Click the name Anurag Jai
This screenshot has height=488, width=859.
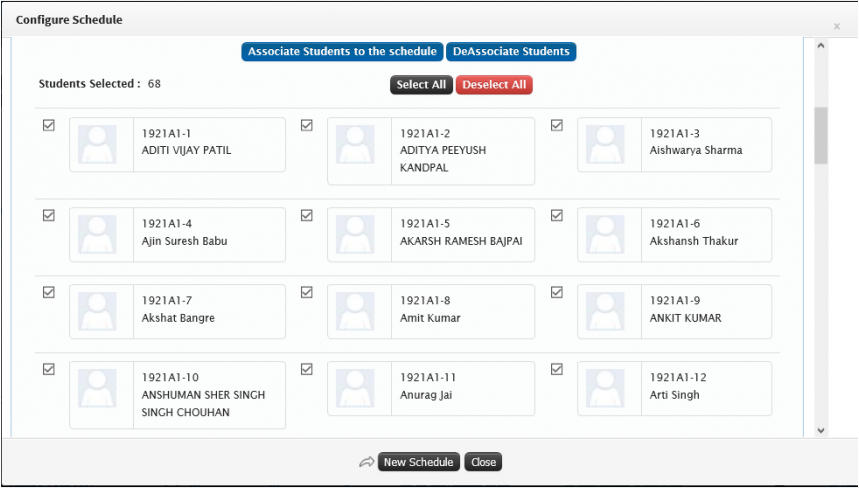click(x=426, y=395)
